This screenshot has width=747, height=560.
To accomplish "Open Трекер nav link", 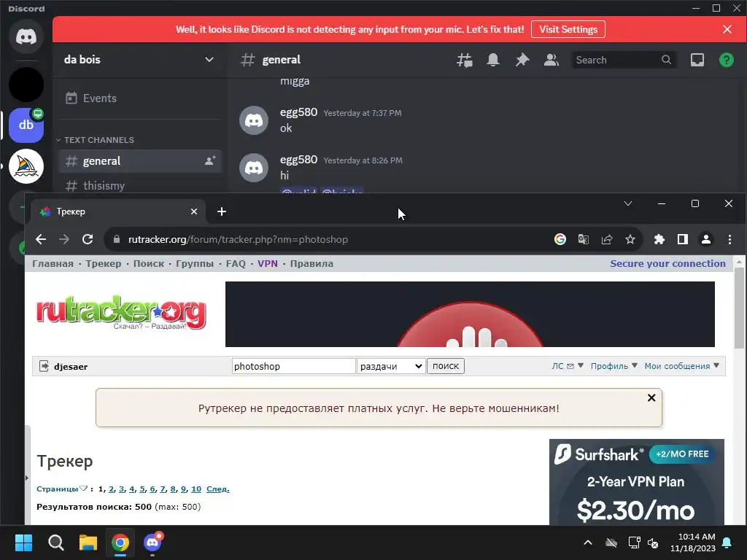I will coord(104,264).
